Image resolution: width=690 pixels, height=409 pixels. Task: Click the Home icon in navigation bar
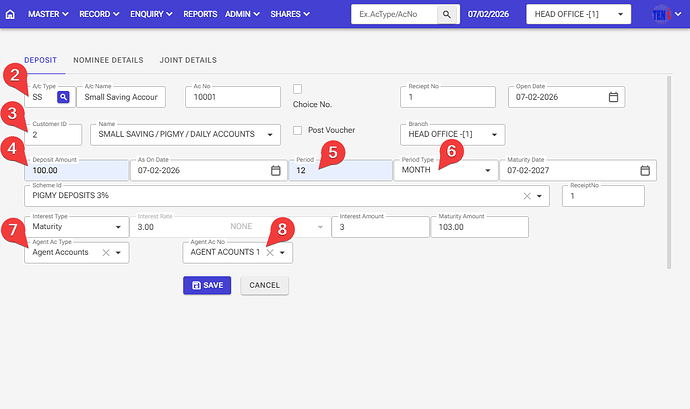coord(10,15)
